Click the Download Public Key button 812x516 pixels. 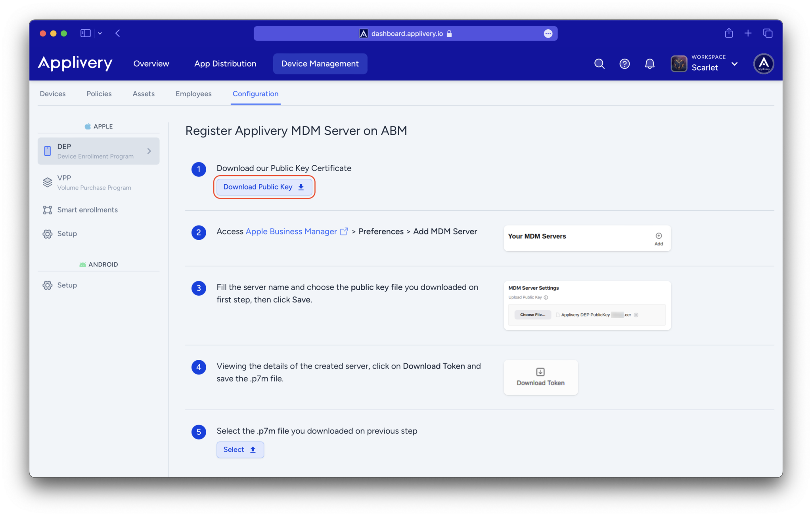[264, 187]
